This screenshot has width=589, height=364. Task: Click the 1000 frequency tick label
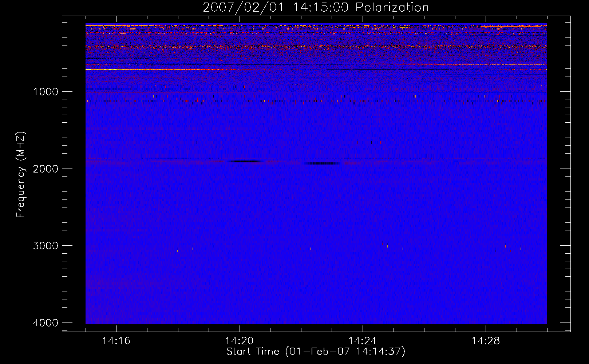[x=46, y=92]
